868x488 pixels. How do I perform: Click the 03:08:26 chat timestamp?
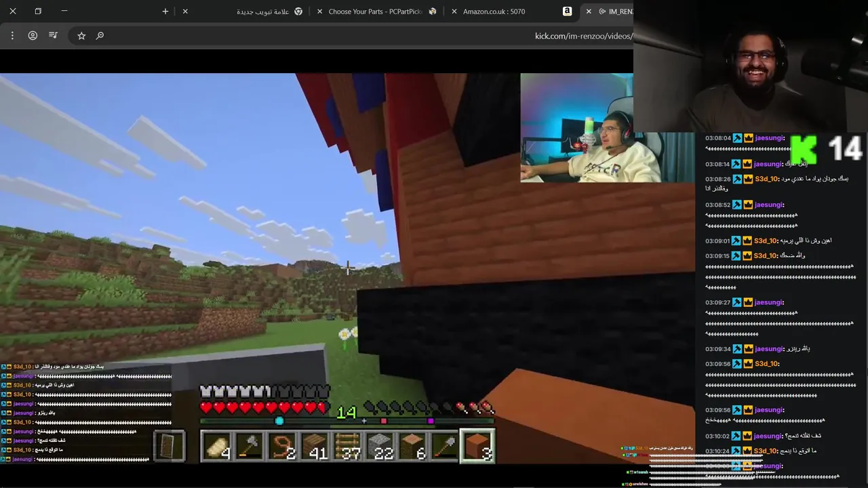717,180
